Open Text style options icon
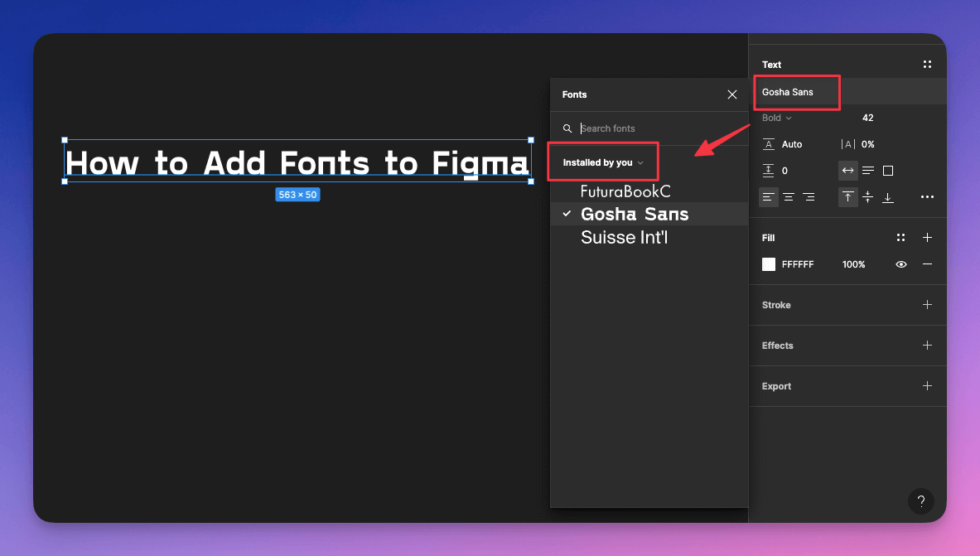 (x=927, y=65)
